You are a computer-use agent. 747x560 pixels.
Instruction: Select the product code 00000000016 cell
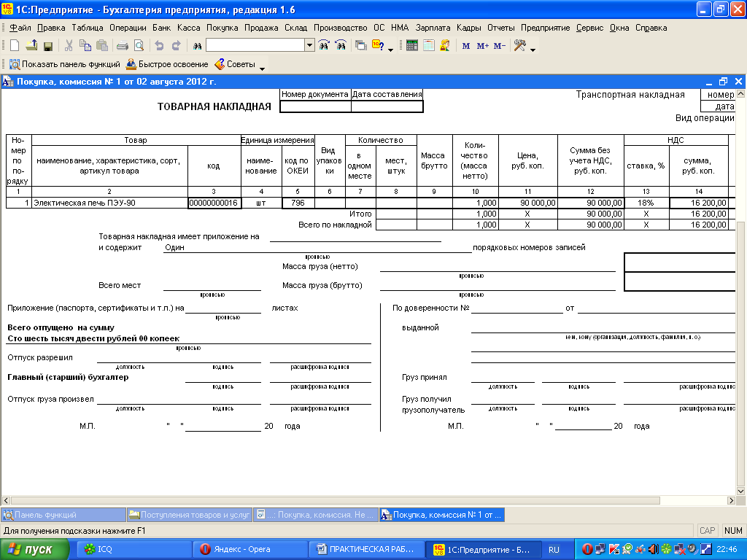(x=214, y=203)
